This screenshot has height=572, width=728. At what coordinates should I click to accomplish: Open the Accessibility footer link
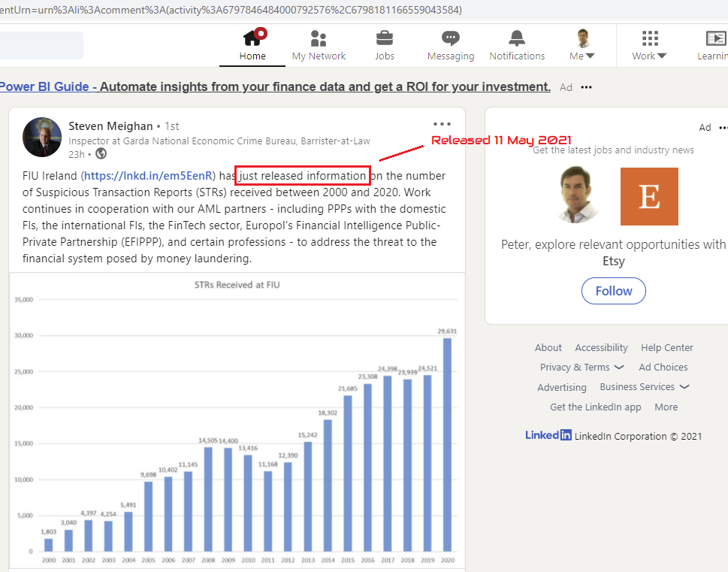tap(601, 347)
